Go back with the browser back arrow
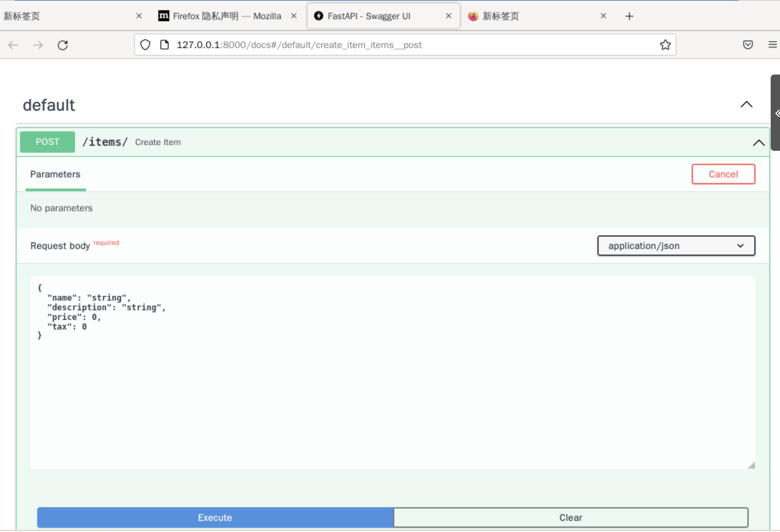 tap(13, 45)
